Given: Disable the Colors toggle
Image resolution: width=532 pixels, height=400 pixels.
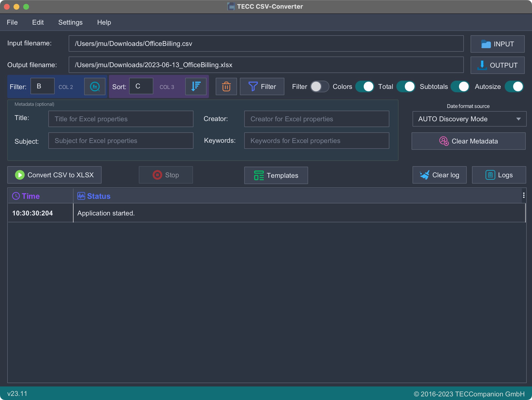Looking at the screenshot, I should click(365, 86).
